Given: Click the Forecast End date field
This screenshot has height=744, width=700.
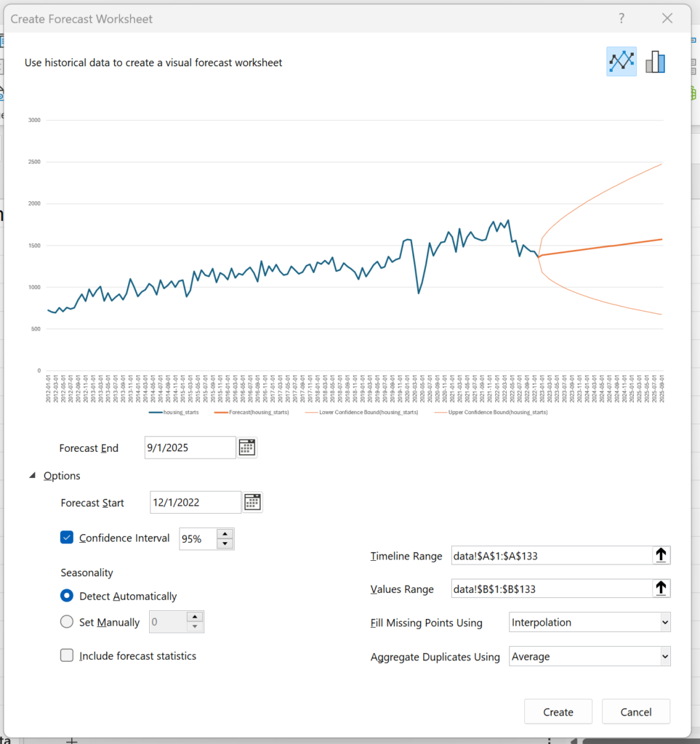Looking at the screenshot, I should coord(190,448).
